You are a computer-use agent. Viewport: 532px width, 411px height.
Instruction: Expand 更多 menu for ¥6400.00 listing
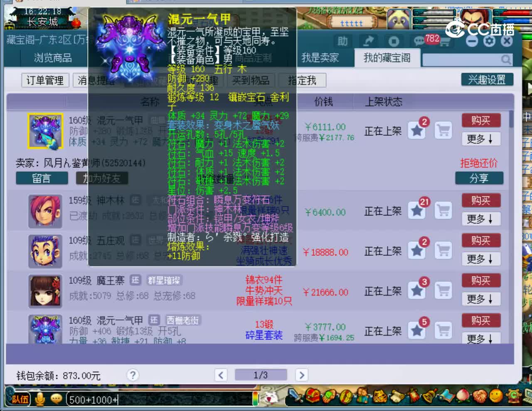coord(480,219)
